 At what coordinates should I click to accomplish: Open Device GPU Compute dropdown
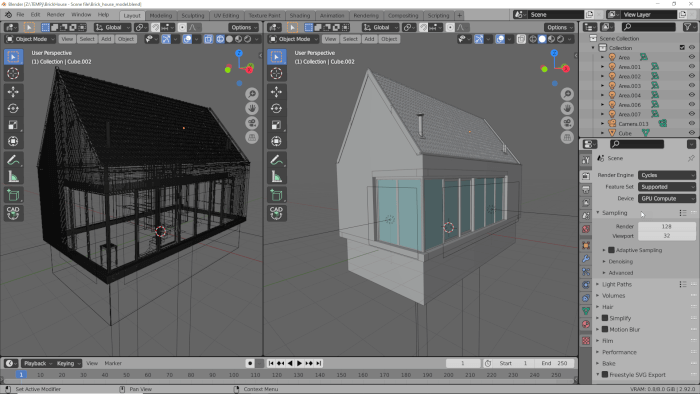point(667,199)
